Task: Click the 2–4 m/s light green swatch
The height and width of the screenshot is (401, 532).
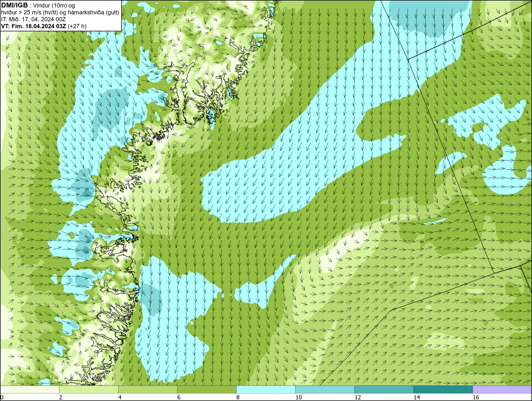Action: coord(88,389)
